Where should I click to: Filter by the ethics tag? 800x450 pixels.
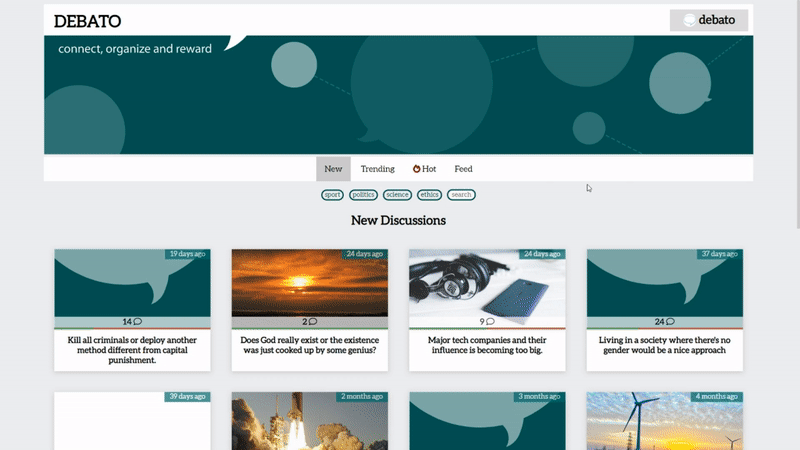pyautogui.click(x=429, y=195)
